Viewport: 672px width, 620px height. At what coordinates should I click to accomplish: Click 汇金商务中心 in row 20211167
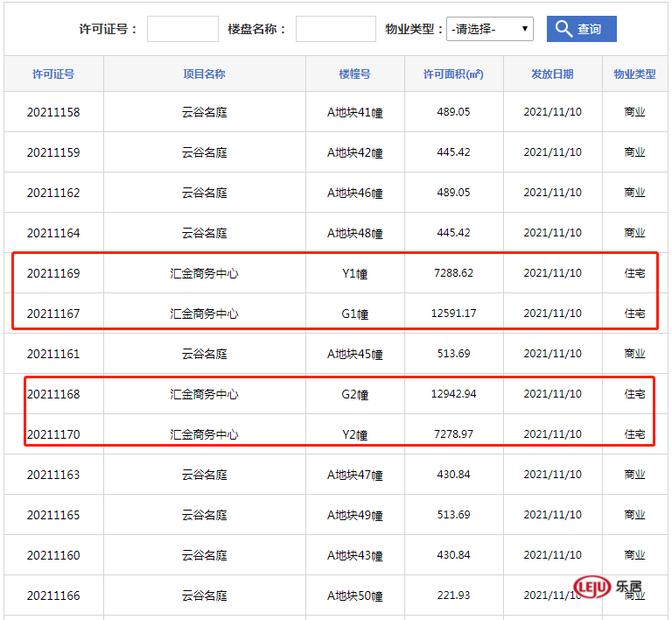pyautogui.click(x=204, y=314)
